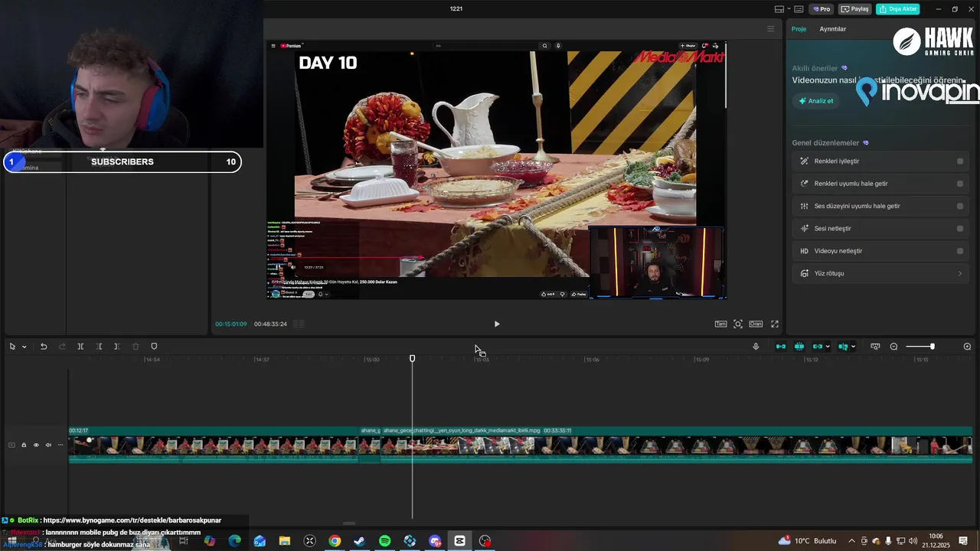Viewport: 980px width, 551px height.
Task: Select the ahane_gece_chatting video clip
Action: 677,445
